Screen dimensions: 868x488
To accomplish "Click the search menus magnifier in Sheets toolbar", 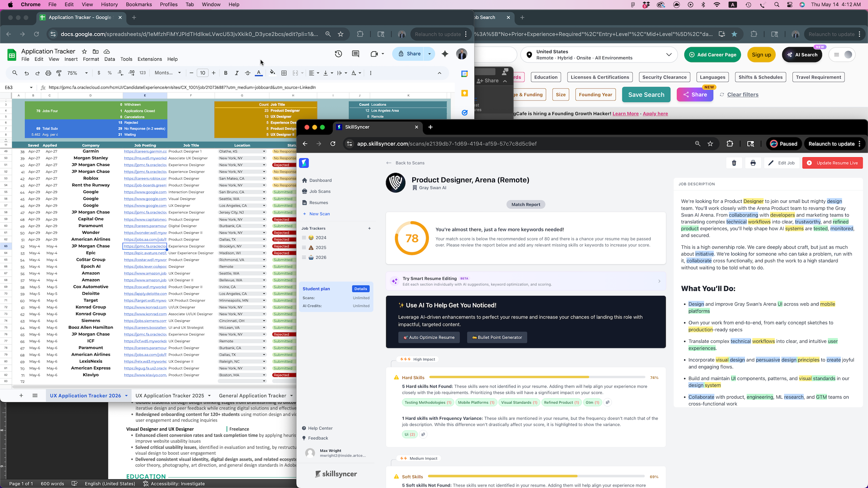I will click(x=15, y=73).
